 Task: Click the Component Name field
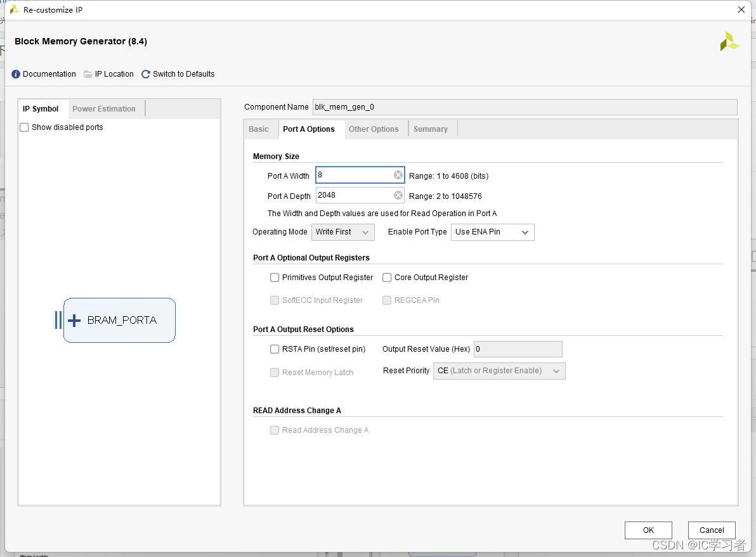(525, 107)
